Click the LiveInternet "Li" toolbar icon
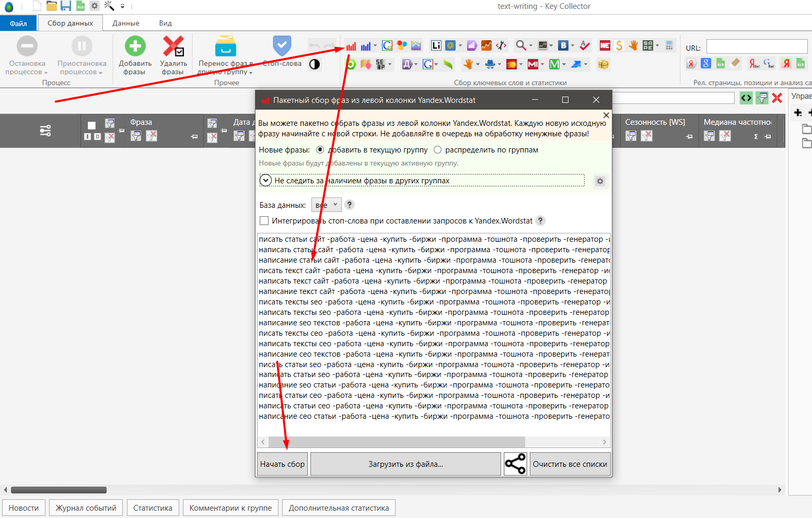The height and width of the screenshot is (518, 812). click(x=436, y=45)
